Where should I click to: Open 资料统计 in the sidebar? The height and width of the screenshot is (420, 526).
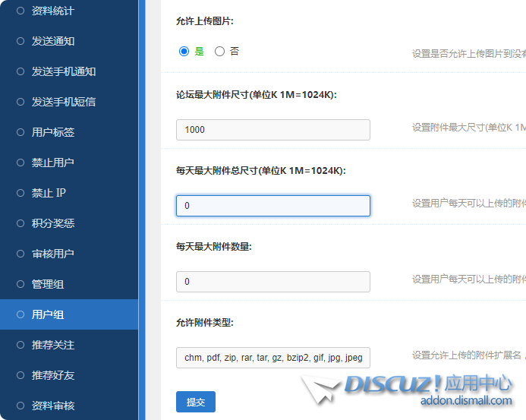point(53,11)
